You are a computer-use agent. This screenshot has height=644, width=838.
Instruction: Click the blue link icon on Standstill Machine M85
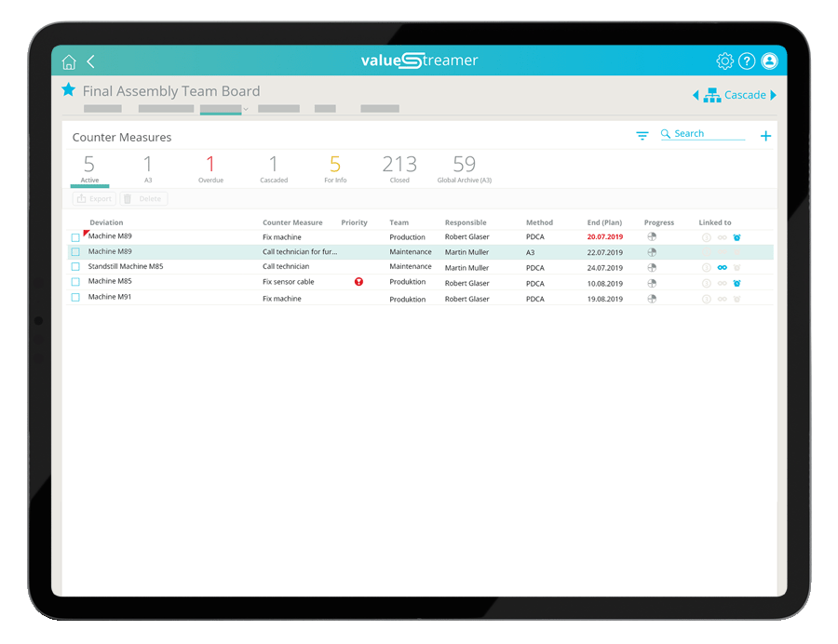[723, 267]
